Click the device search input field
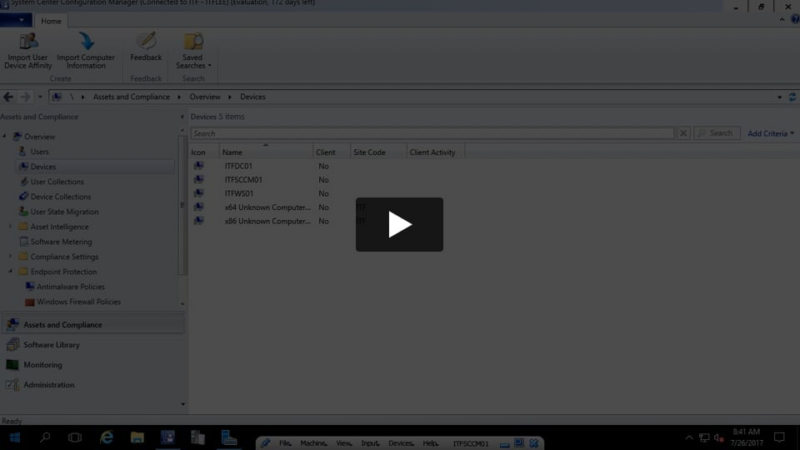Image resolution: width=800 pixels, height=450 pixels. (x=432, y=133)
